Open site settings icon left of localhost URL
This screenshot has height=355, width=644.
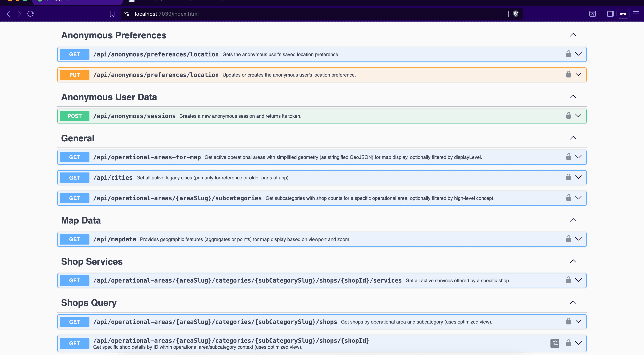[x=127, y=14]
